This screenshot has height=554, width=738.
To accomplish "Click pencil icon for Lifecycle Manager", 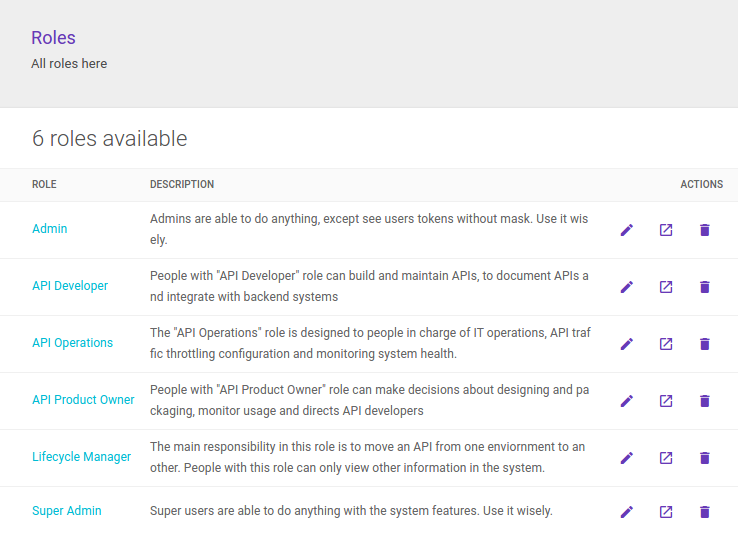I will [x=627, y=458].
